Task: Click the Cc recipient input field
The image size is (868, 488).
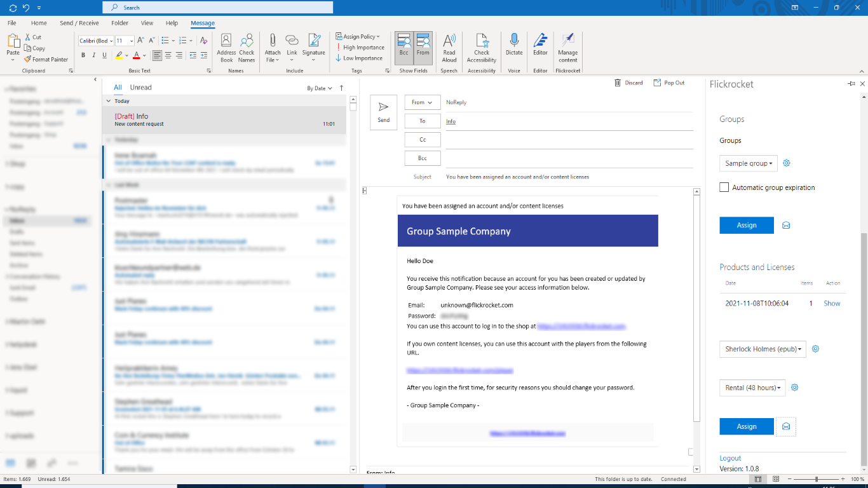Action: coord(569,140)
